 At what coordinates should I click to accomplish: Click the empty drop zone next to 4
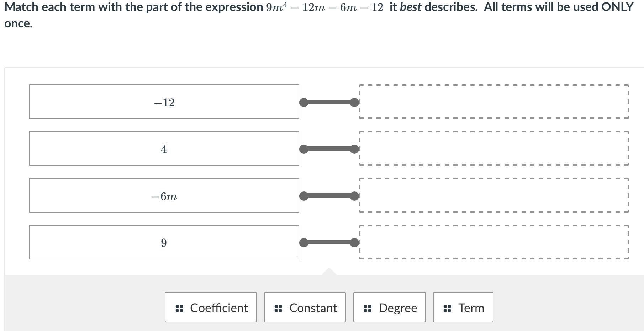coord(494,148)
